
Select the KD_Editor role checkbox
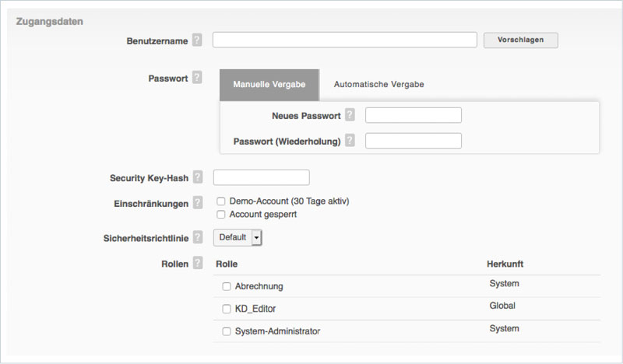click(227, 309)
